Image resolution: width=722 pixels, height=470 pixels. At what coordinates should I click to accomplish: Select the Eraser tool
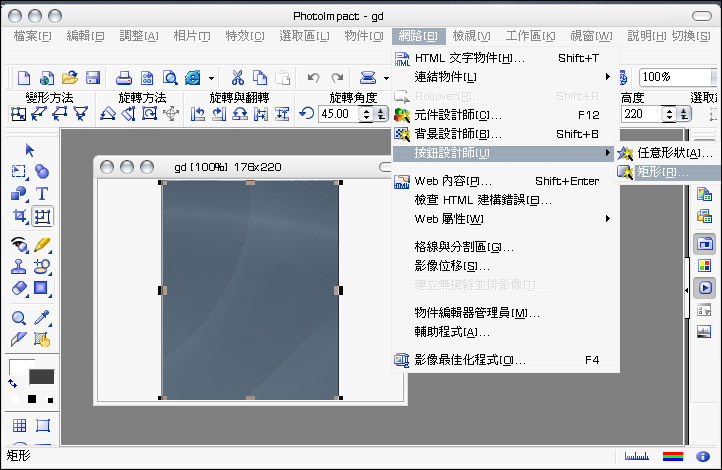(x=19, y=288)
